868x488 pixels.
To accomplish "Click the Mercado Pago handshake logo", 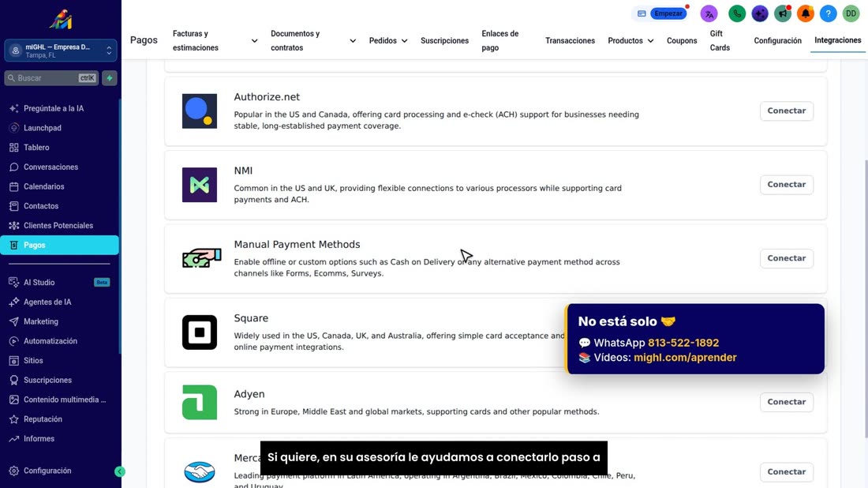I will pyautogui.click(x=200, y=472).
